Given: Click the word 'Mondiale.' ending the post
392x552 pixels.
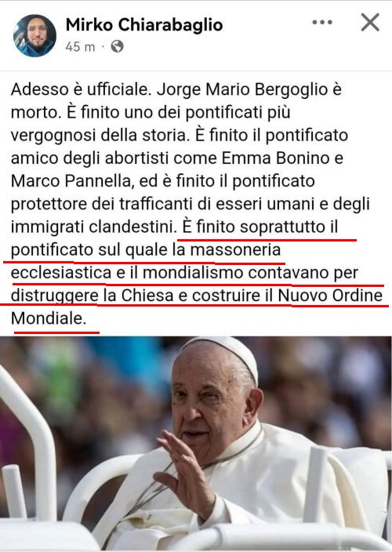Looking at the screenshot, I should (x=49, y=318).
